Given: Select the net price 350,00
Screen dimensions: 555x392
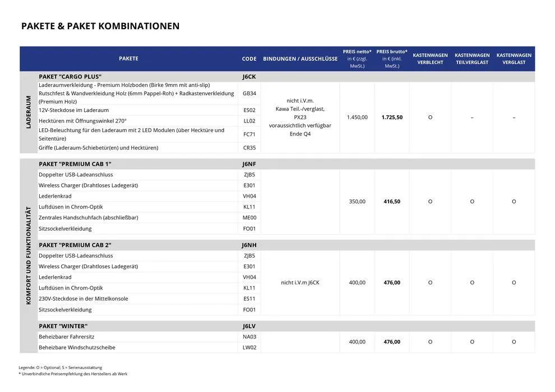Looking at the screenshot, I should coord(357,202).
